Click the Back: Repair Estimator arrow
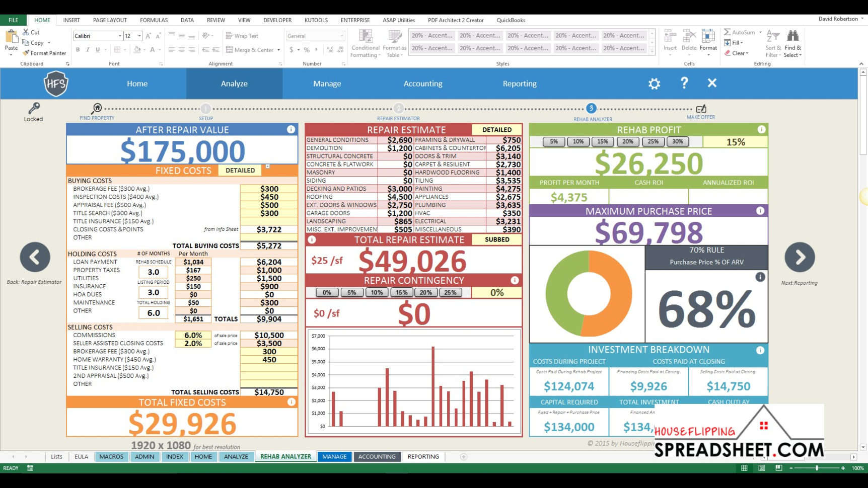 [x=34, y=257]
